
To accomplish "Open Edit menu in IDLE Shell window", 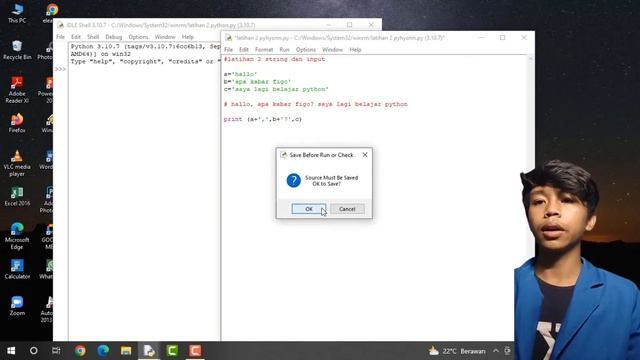I will 76,37.
